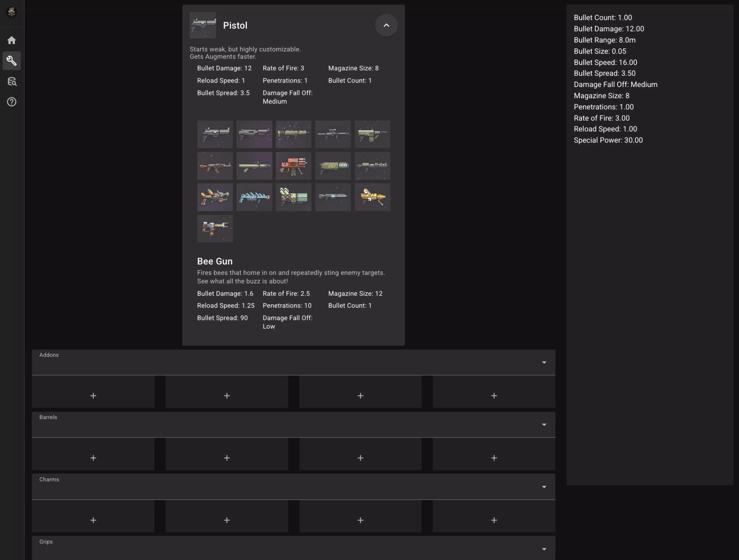The height and width of the screenshot is (560, 739).
Task: Add an item to first Addons slot
Action: coord(93,396)
